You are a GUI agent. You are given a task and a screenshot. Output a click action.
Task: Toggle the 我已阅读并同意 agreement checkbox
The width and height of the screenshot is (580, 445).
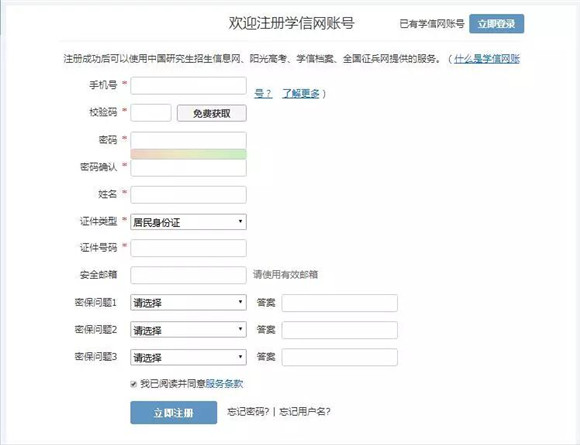click(x=134, y=384)
